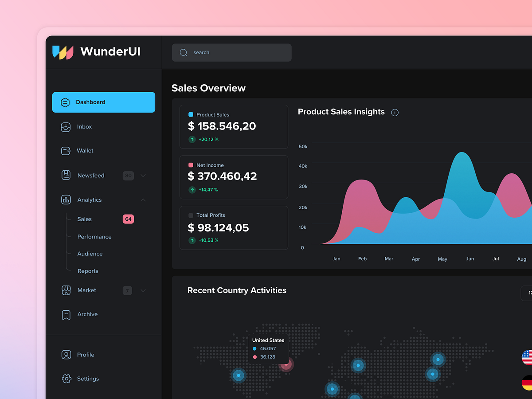Open the Newsfeed panel
532x399 pixels.
91,175
